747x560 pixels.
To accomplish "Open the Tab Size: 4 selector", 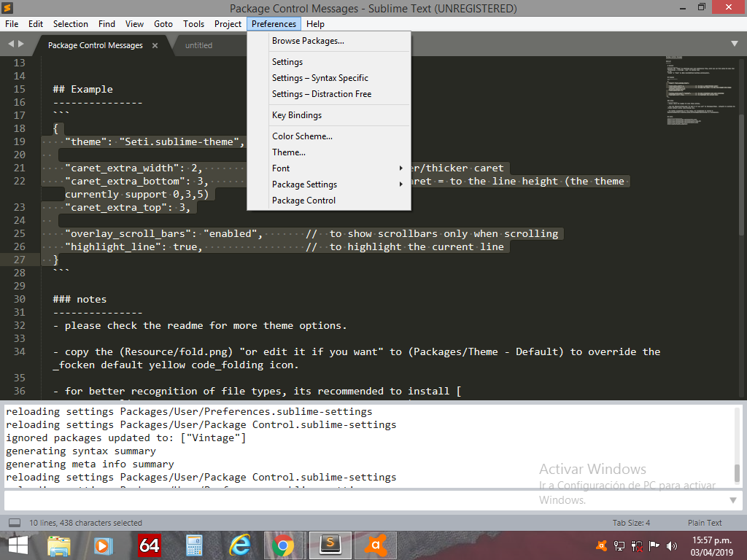I will click(x=631, y=523).
